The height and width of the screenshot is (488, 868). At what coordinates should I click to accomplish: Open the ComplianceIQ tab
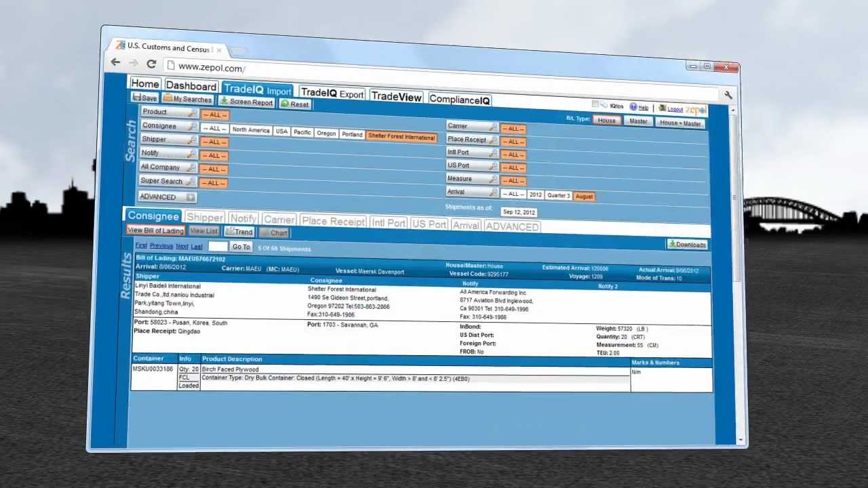pyautogui.click(x=460, y=100)
